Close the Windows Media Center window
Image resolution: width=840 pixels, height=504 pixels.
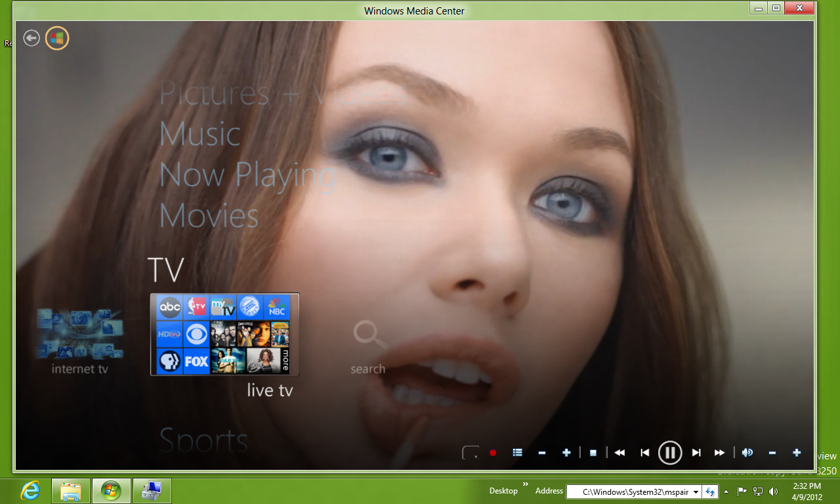click(x=800, y=8)
